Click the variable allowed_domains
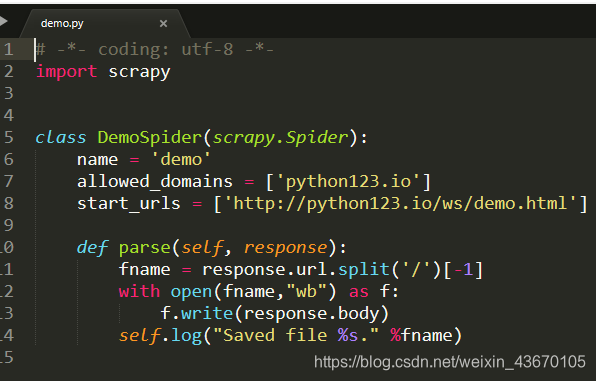 coord(155,181)
